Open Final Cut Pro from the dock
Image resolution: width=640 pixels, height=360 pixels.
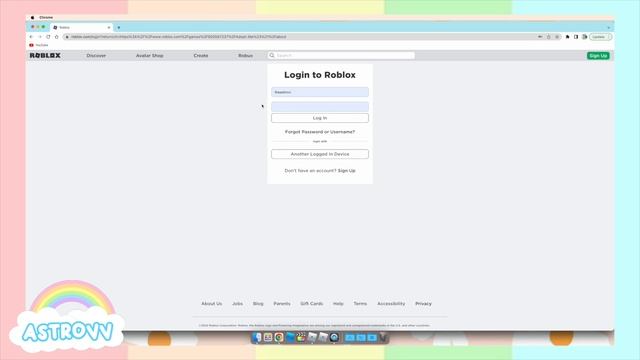point(301,338)
